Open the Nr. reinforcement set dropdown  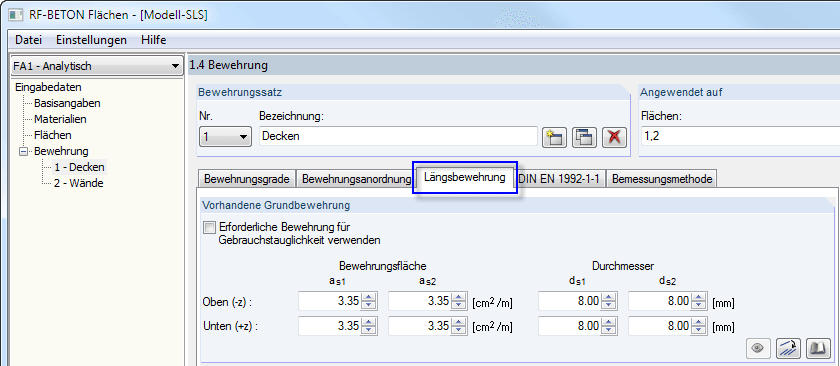click(225, 137)
